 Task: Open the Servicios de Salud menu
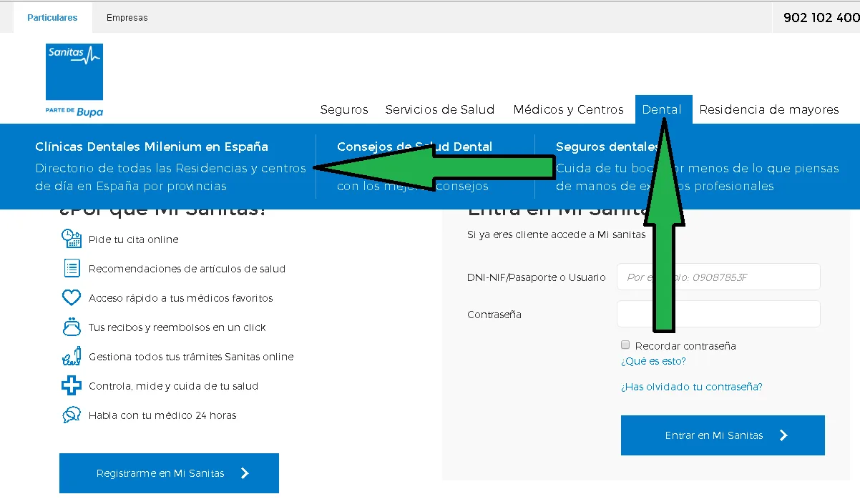pyautogui.click(x=440, y=109)
